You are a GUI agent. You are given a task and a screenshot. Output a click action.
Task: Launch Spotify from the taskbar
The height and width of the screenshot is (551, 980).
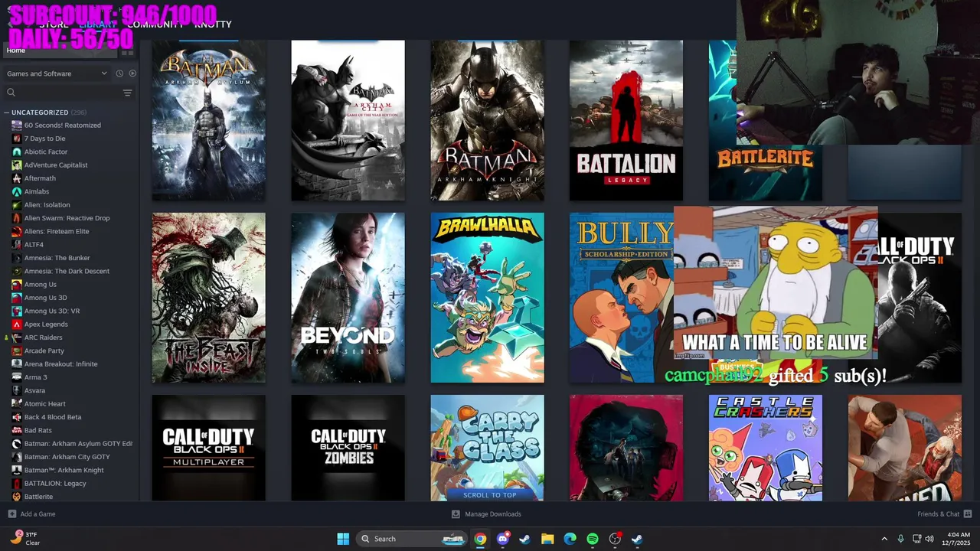click(593, 539)
